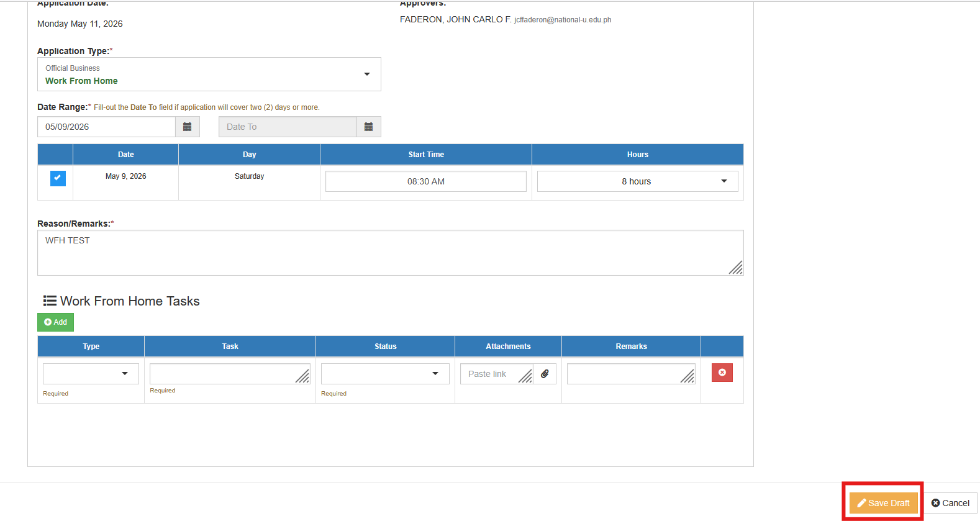Viewport: 980px width, 521px height.
Task: Open the start date calendar picker icon
Action: [188, 127]
